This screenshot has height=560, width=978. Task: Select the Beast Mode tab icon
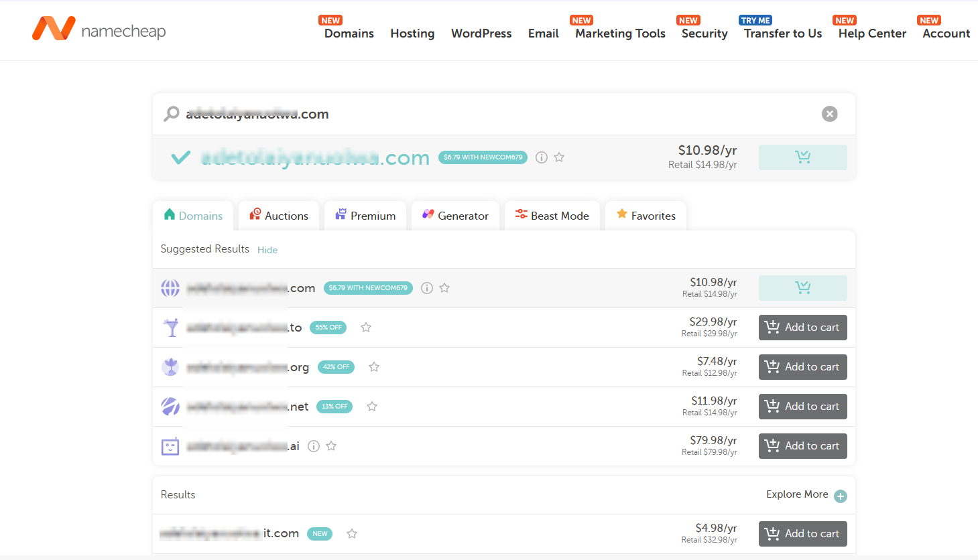tap(521, 215)
